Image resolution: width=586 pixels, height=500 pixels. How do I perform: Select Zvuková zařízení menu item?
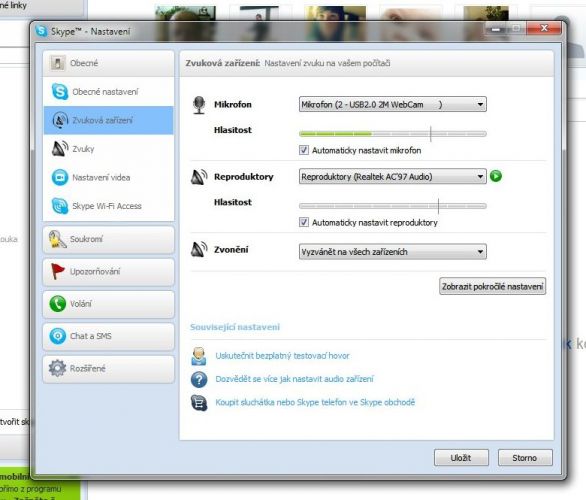click(x=108, y=120)
